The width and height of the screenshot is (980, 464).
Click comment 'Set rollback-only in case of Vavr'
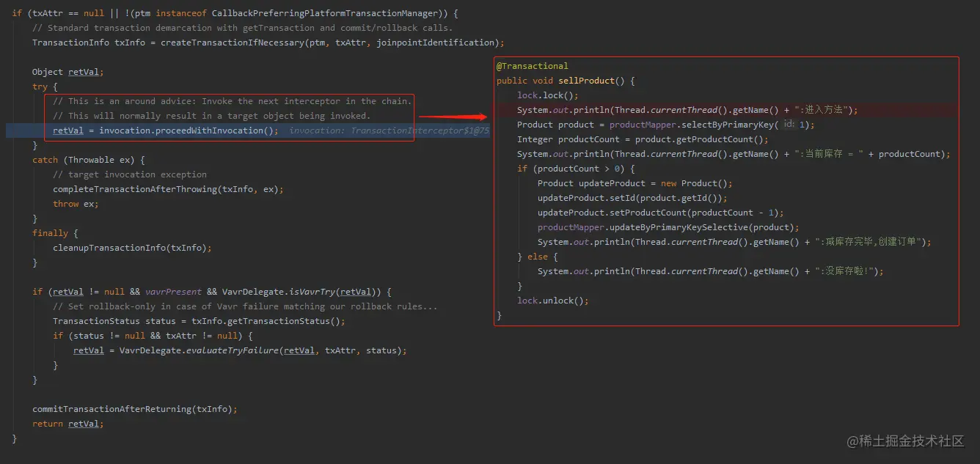245,306
